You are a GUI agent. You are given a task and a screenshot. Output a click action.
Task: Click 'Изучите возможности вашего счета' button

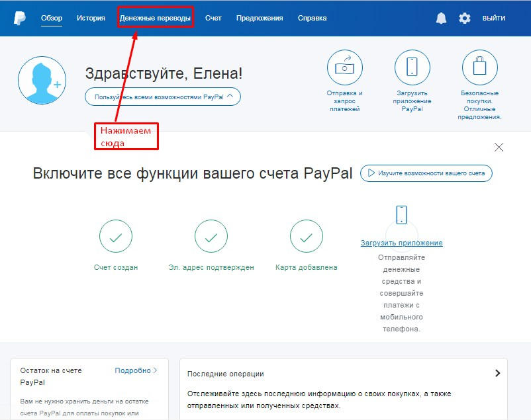(426, 173)
